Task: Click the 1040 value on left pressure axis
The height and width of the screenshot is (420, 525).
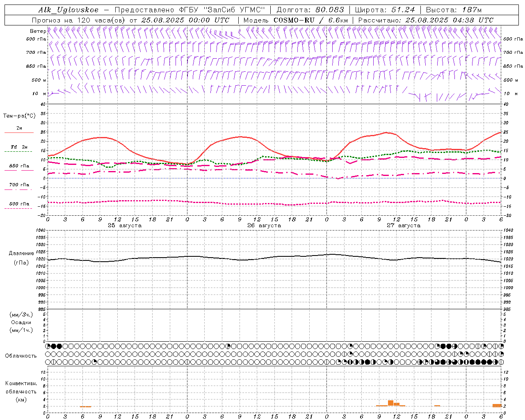Action: 40,231
